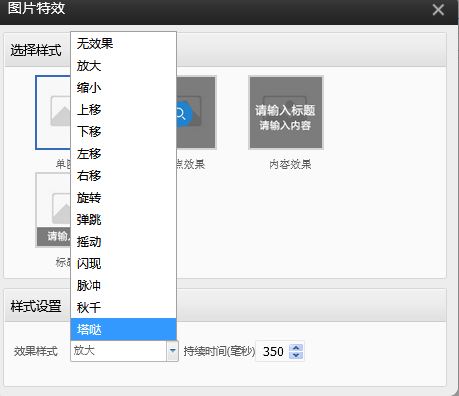The width and height of the screenshot is (459, 396).
Task: Click the 持续时间(毫秒) label
Action: [x=219, y=351]
